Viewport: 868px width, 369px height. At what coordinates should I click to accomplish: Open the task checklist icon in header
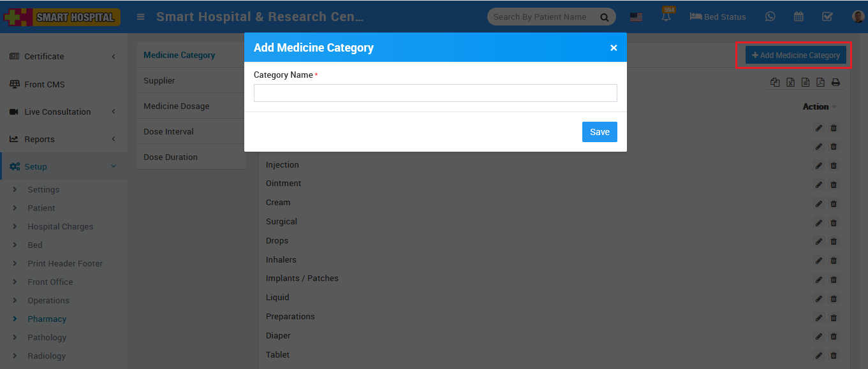[x=827, y=17]
